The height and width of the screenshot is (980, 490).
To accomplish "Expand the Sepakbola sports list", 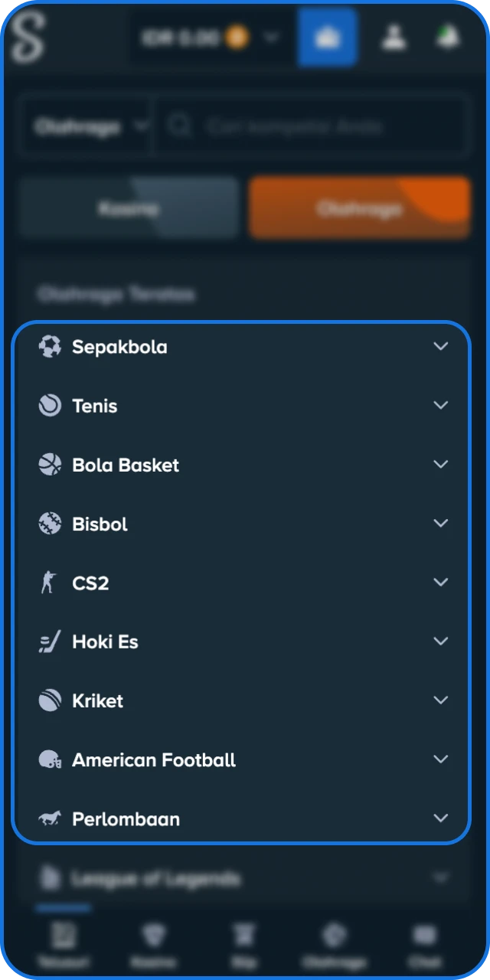I will tap(441, 346).
